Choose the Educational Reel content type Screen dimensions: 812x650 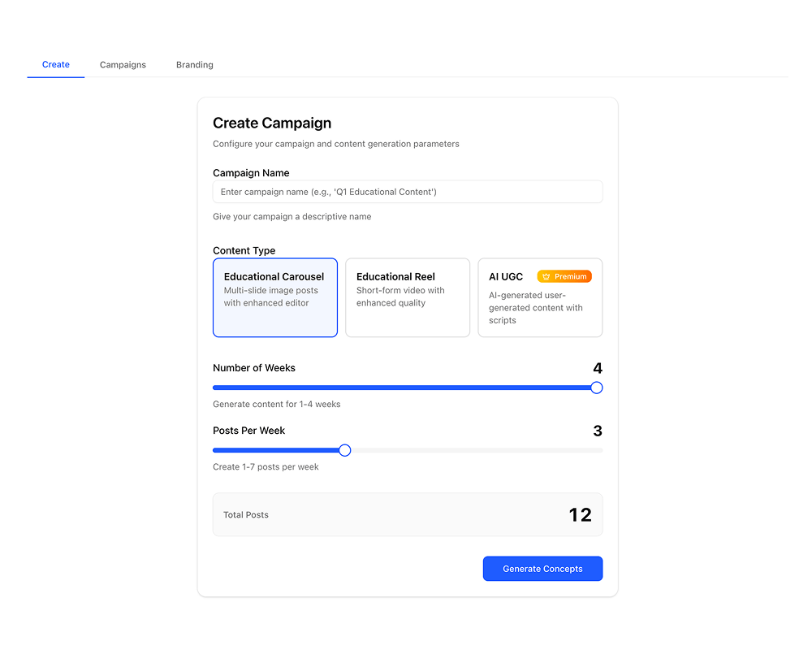(408, 297)
